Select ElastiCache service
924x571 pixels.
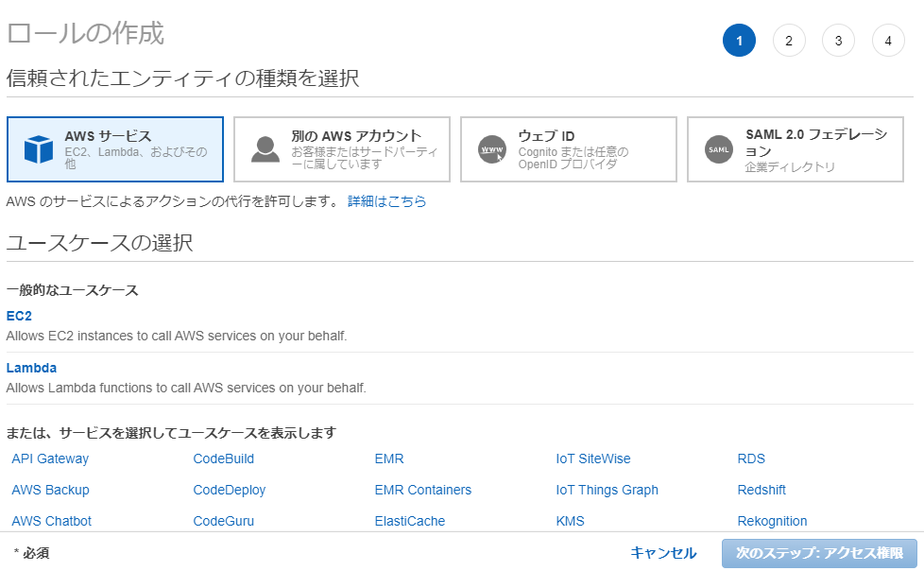coord(409,522)
